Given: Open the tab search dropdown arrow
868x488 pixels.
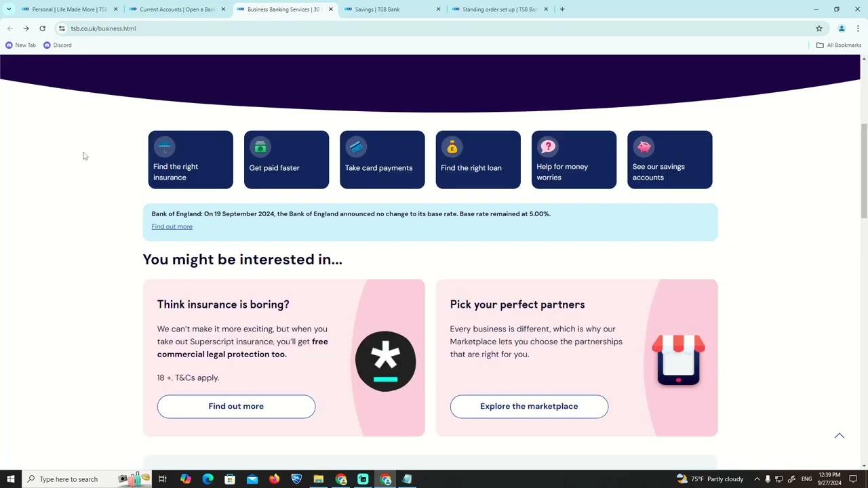Looking at the screenshot, I should pos(9,9).
